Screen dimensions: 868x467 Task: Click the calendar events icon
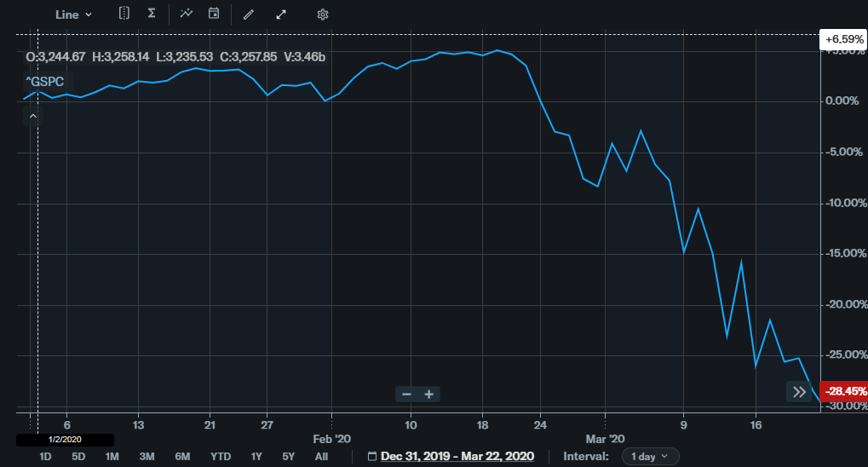click(x=214, y=14)
